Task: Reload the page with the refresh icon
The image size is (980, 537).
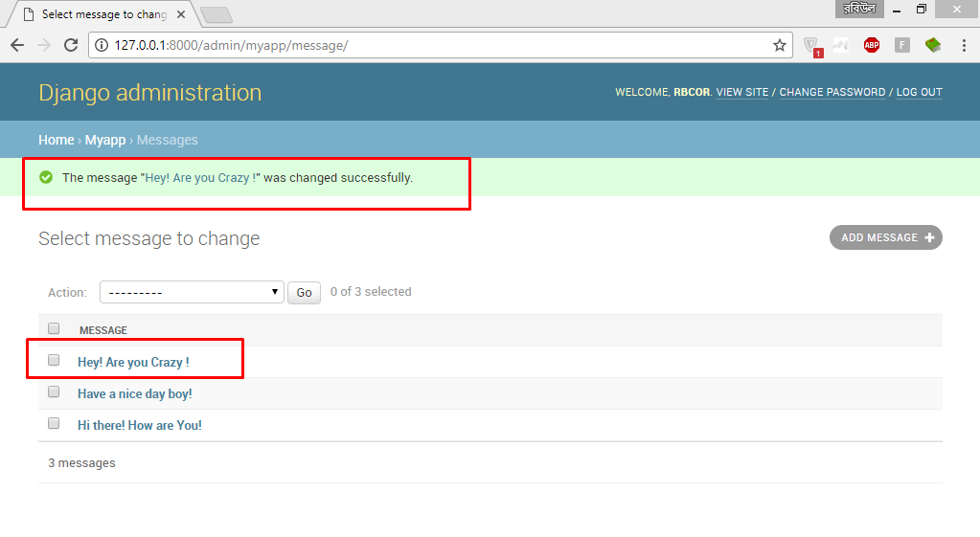Action: coord(70,45)
